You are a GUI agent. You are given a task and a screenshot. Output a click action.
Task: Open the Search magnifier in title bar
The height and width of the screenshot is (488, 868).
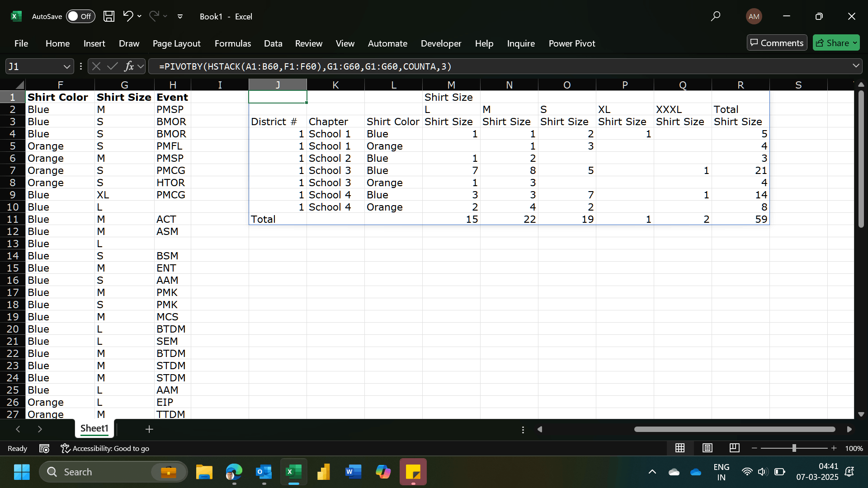pos(715,16)
